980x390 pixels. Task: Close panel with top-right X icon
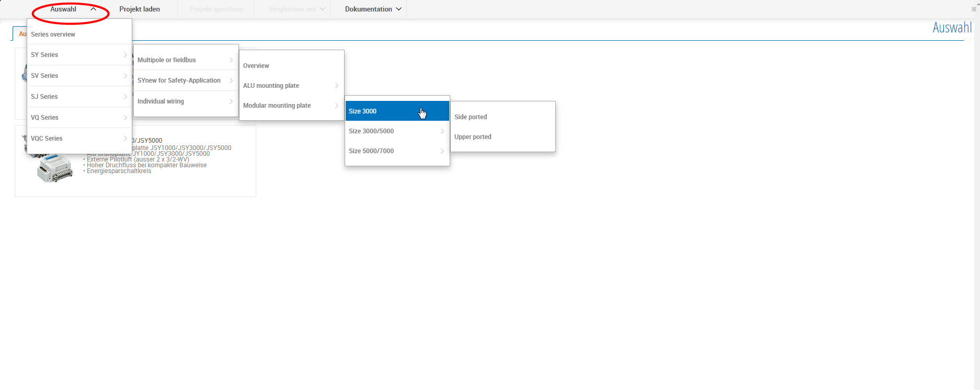[x=974, y=9]
